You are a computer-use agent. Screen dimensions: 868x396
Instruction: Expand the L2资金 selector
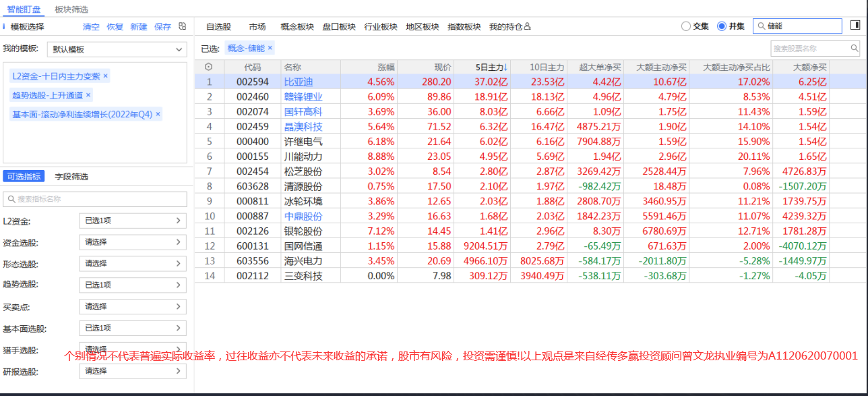133,221
